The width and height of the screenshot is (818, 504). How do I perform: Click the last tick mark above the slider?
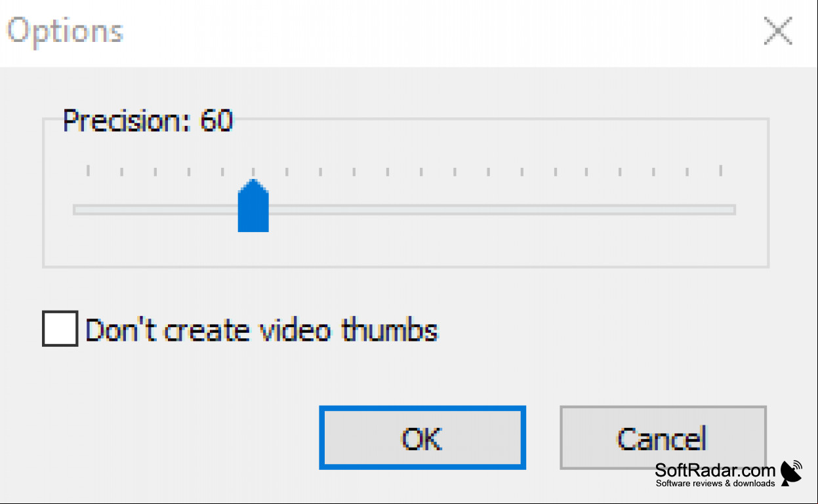[721, 171]
